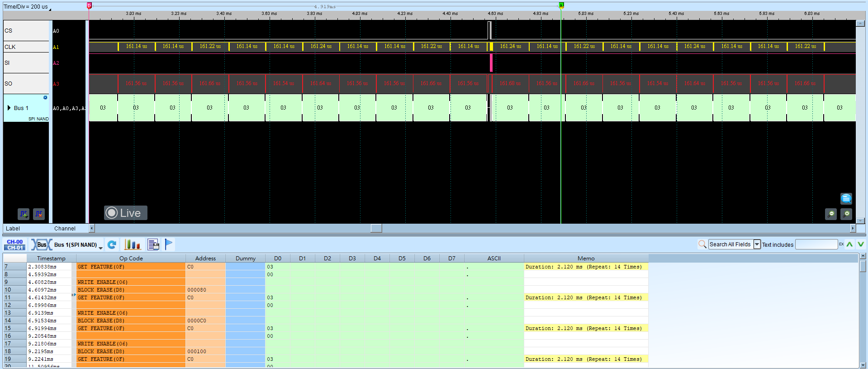Click the gear settings icon on Bus 1
The width and height of the screenshot is (868, 369).
(x=45, y=98)
